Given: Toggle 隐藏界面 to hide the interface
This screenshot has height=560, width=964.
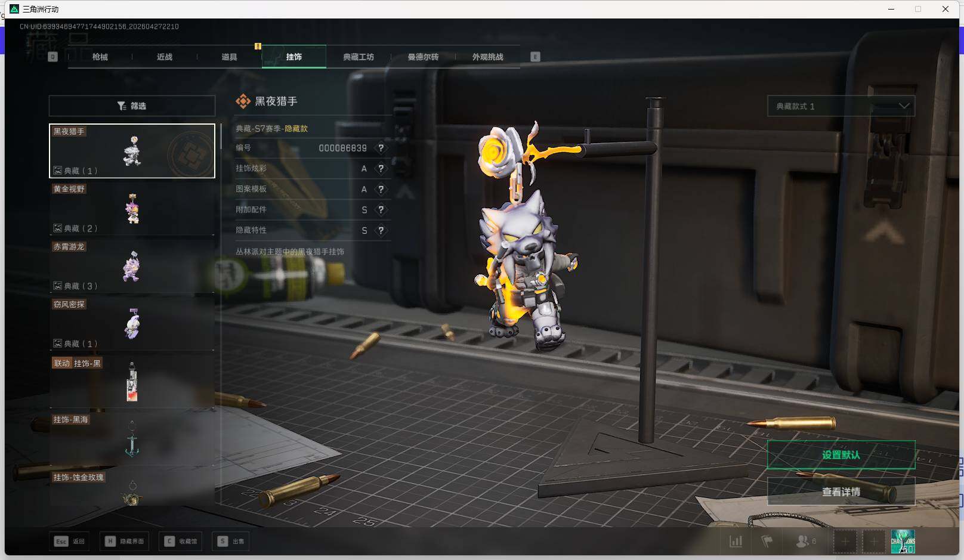Looking at the screenshot, I should tap(125, 542).
